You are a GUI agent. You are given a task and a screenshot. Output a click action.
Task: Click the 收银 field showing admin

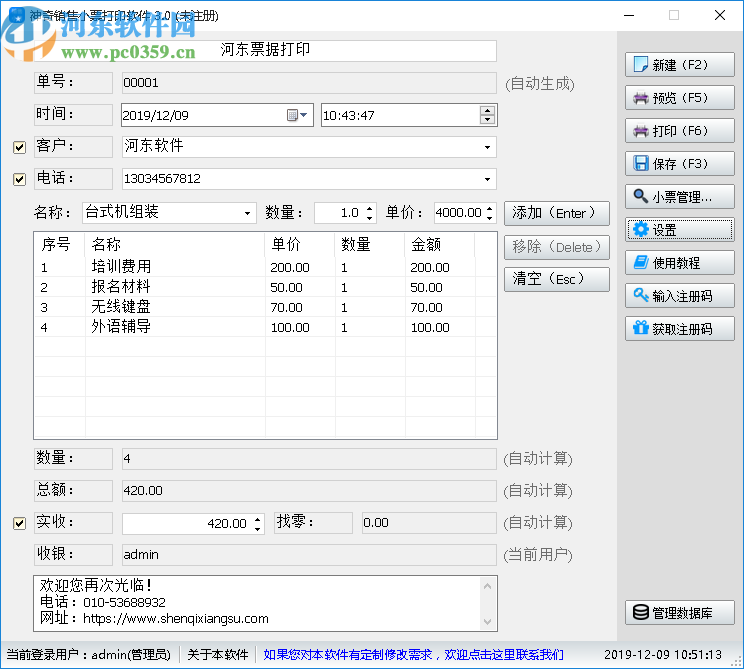click(x=309, y=555)
